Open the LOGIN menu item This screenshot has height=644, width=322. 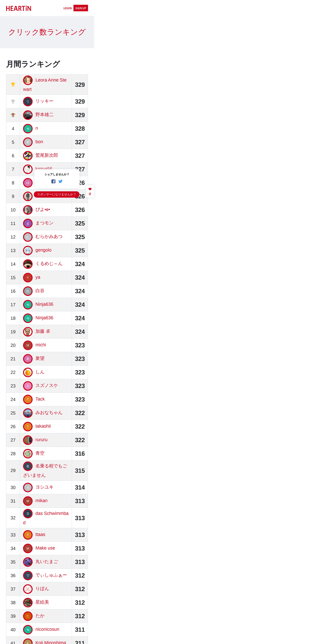click(67, 8)
